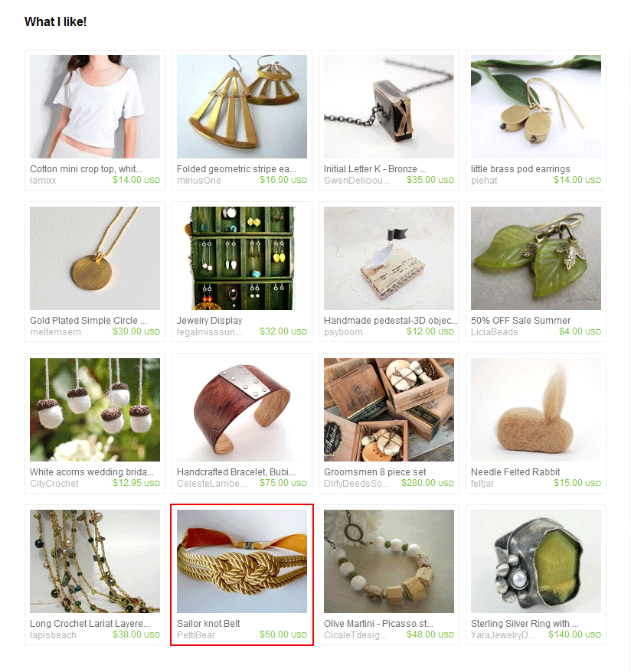View the Long Crochet Lariat necklace image
The height and width of the screenshot is (672, 631).
(x=95, y=562)
